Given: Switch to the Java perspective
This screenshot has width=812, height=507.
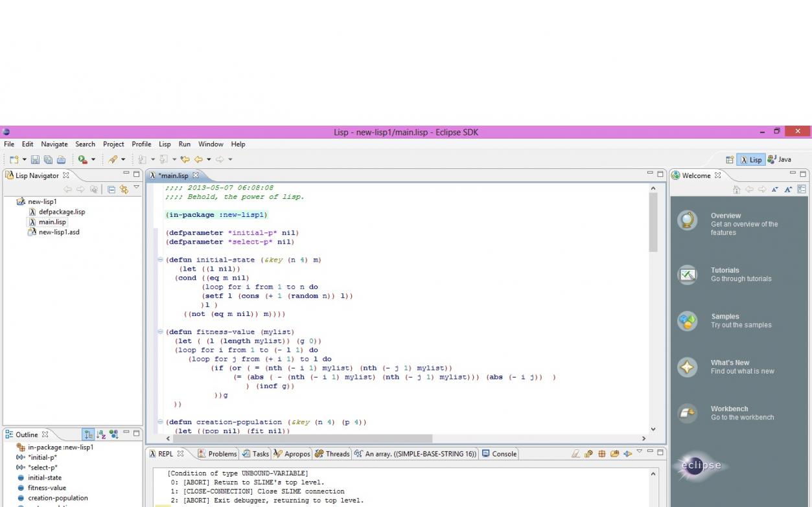Looking at the screenshot, I should pos(779,160).
